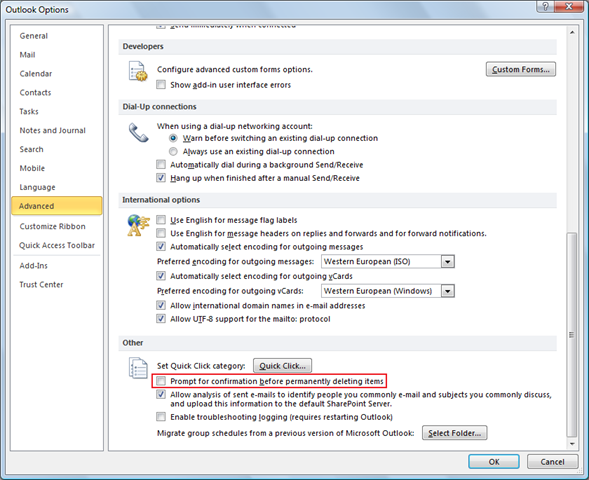Dismiss the dialog with Cancel
This screenshot has width=589, height=480.
pyautogui.click(x=552, y=462)
